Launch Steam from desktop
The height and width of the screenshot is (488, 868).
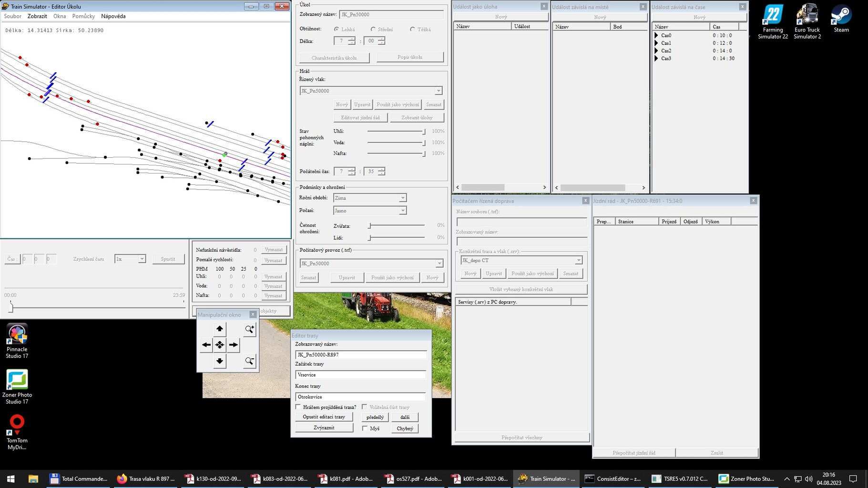pos(841,19)
